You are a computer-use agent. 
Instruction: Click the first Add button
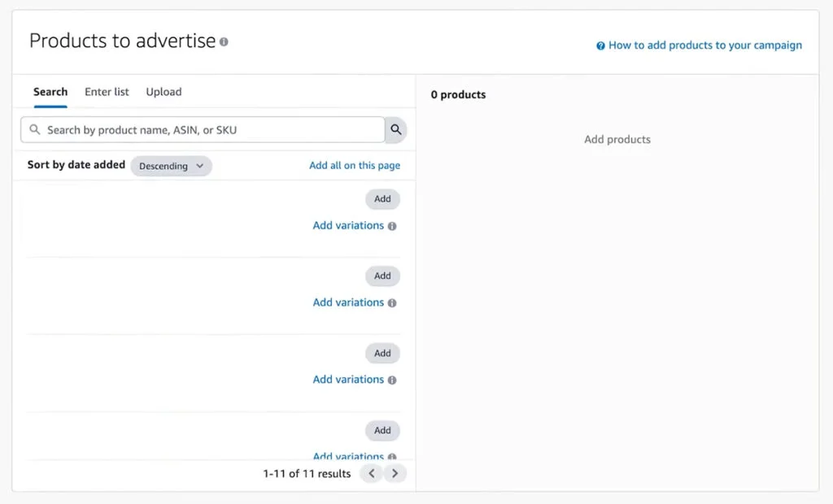coord(382,198)
